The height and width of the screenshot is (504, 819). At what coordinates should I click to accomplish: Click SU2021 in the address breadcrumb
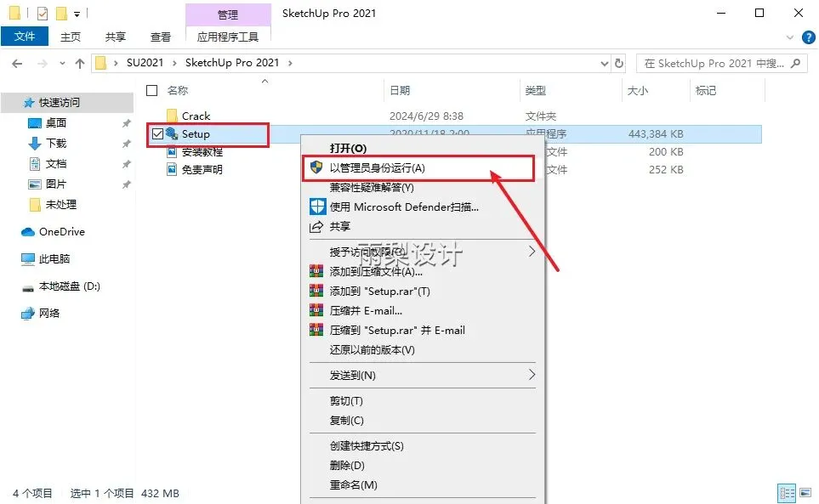click(x=145, y=63)
